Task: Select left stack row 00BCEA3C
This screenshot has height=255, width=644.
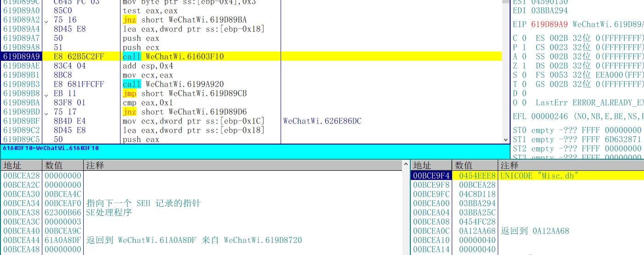Action: (201, 221)
